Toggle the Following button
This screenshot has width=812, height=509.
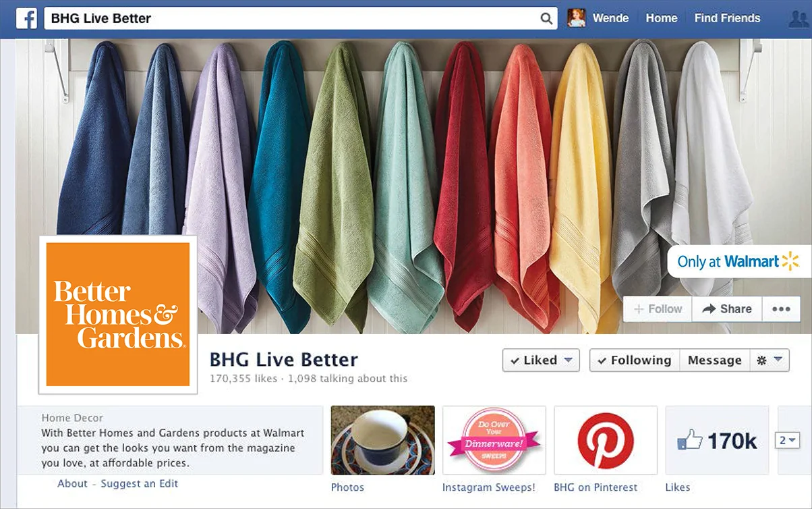coord(635,360)
